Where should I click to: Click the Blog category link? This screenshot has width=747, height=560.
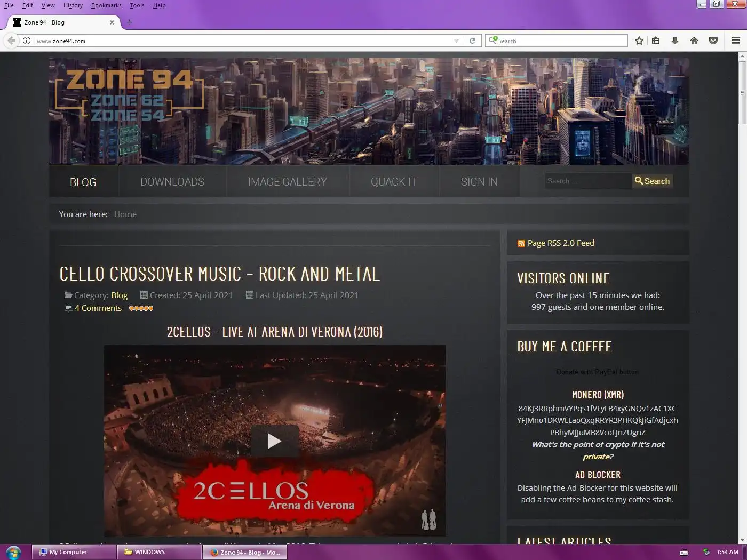[x=119, y=295]
